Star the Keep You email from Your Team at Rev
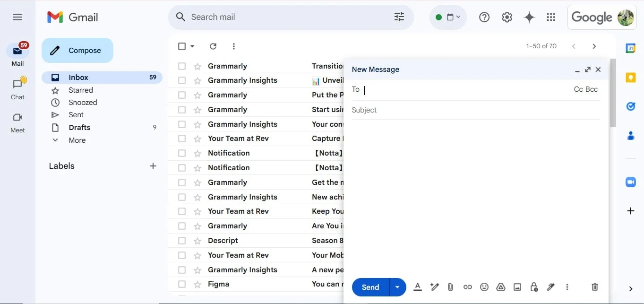The image size is (644, 304). [x=197, y=211]
